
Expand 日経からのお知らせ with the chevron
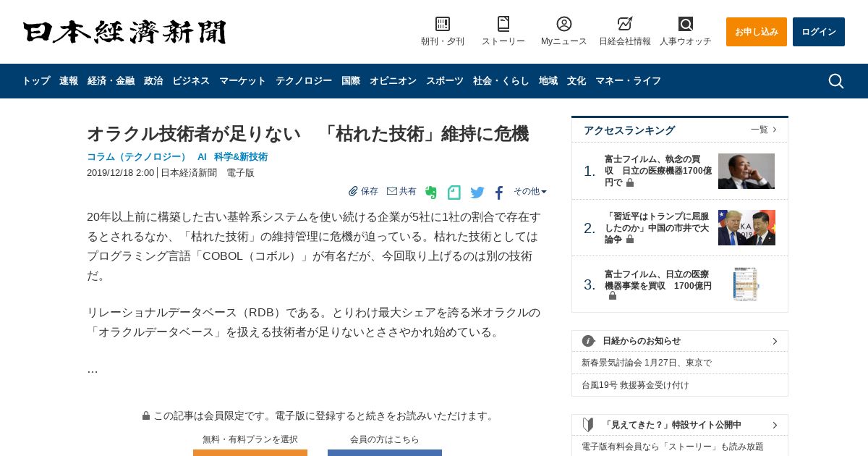coord(775,341)
